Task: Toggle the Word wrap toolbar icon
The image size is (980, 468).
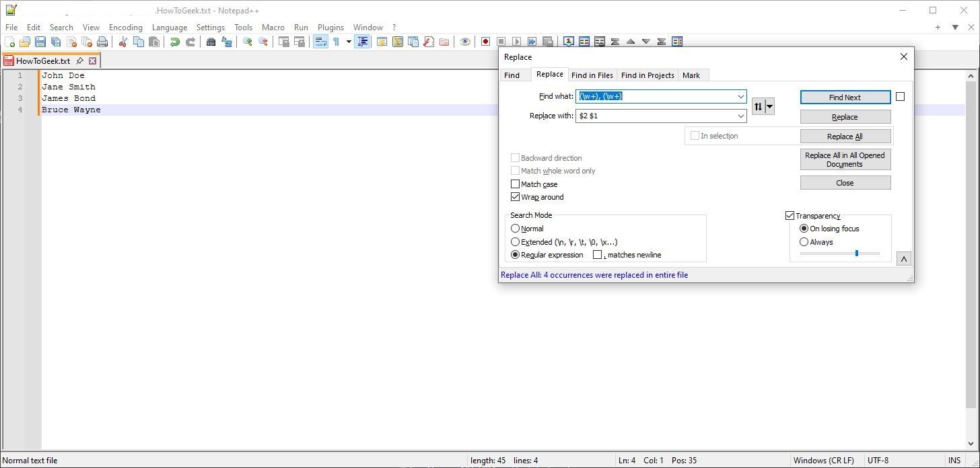Action: (320, 42)
